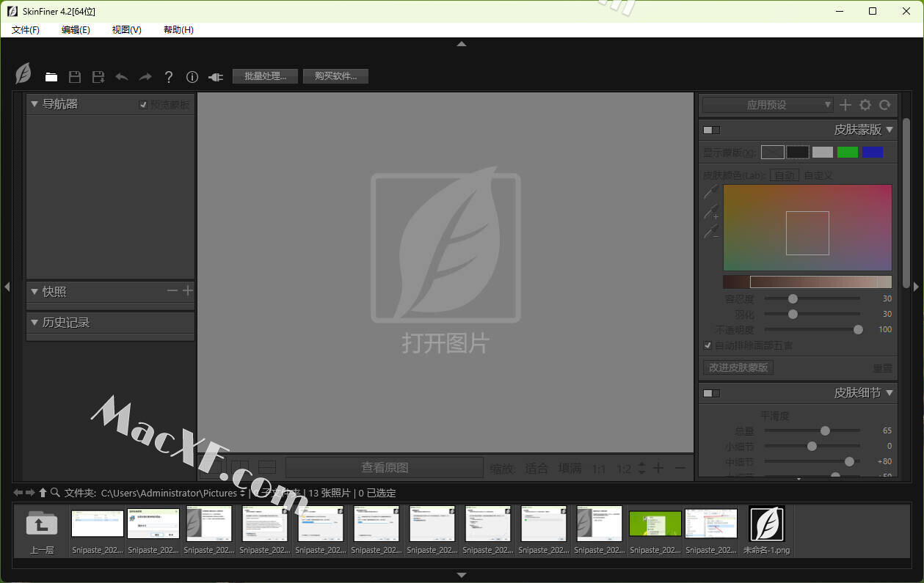Uncheck 自动排除面部五官 checkbox
Viewport: 924px width, 583px height.
(708, 345)
